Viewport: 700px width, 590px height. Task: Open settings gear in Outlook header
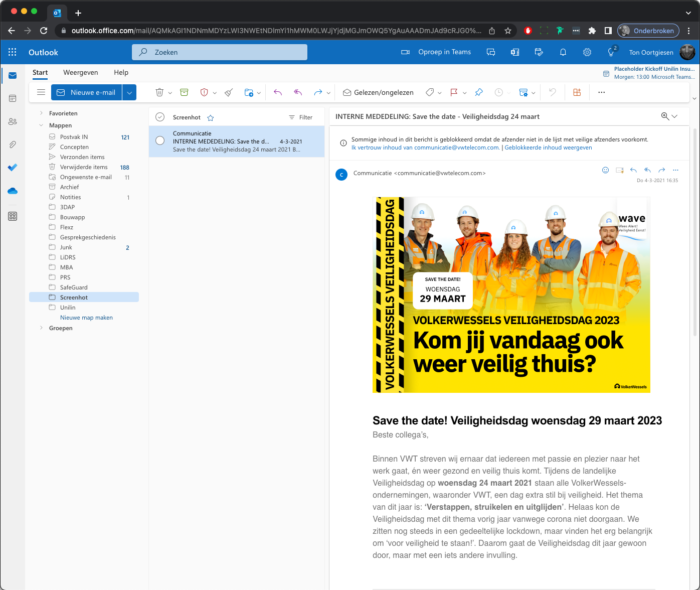pyautogui.click(x=587, y=52)
